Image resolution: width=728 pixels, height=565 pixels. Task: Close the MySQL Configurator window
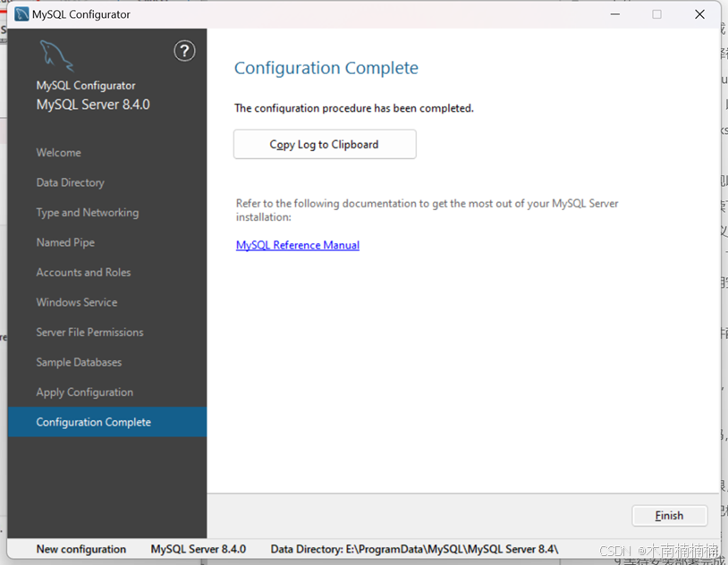coord(699,14)
